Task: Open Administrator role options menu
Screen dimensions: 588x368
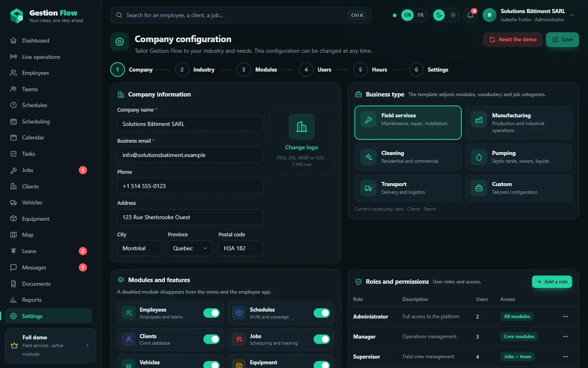Action: tap(566, 316)
